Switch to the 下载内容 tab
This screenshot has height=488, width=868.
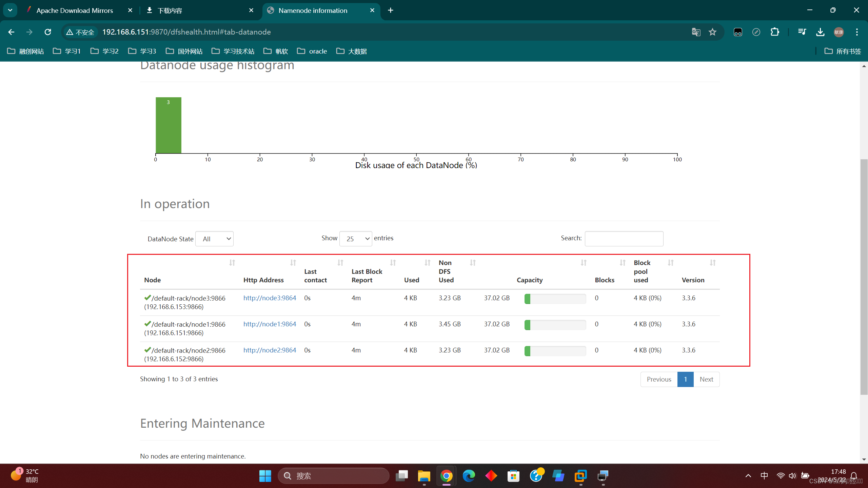coord(170,11)
